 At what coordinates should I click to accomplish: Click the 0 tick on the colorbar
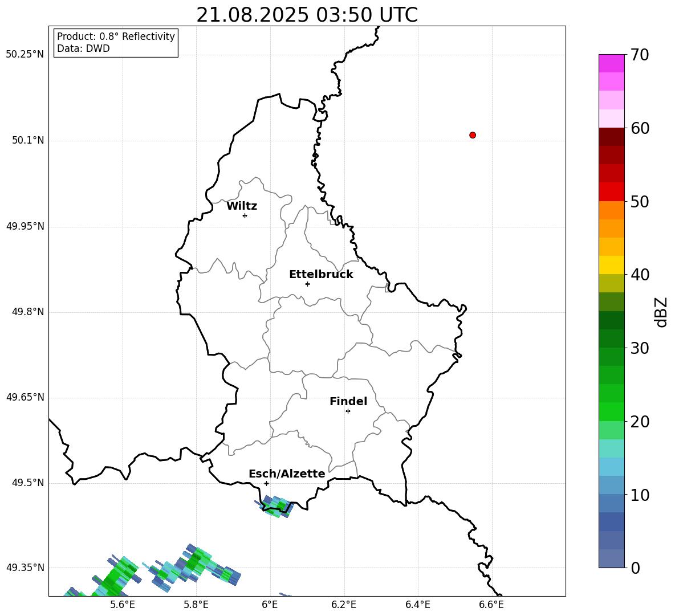click(635, 568)
